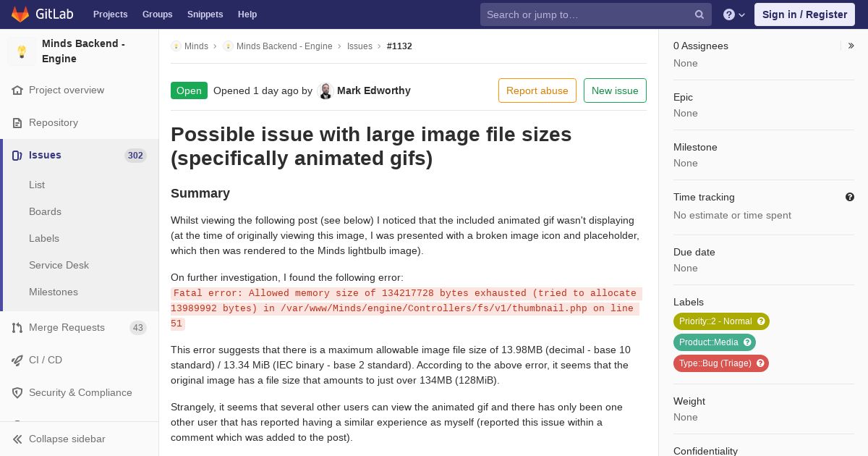The image size is (868, 456).
Task: Click the Project overview link
Action: (x=67, y=90)
